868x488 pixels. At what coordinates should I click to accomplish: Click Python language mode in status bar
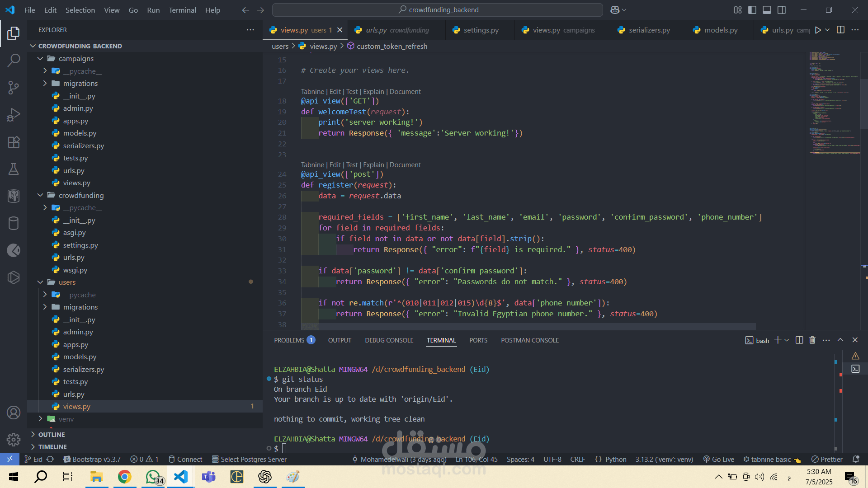click(616, 459)
